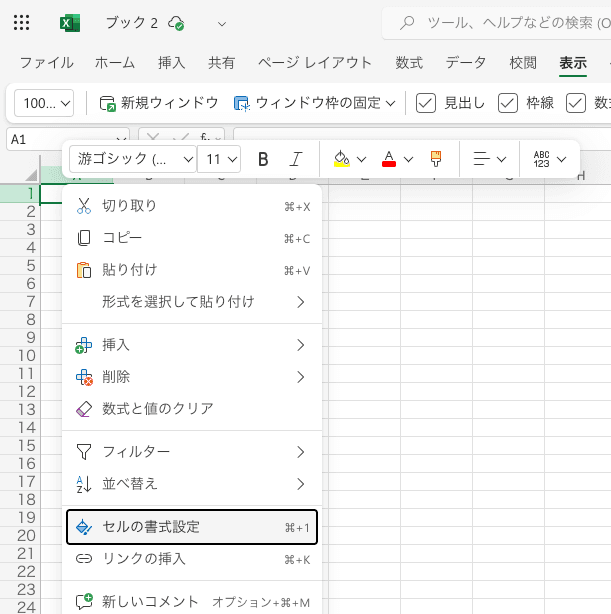
Task: Open セルの書式設定 dialog
Action: 192,527
